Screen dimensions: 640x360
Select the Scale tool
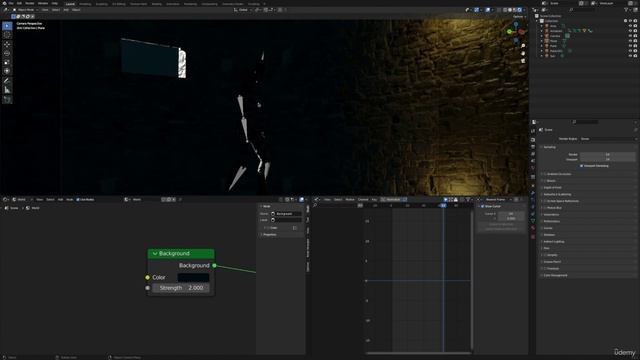tap(7, 62)
